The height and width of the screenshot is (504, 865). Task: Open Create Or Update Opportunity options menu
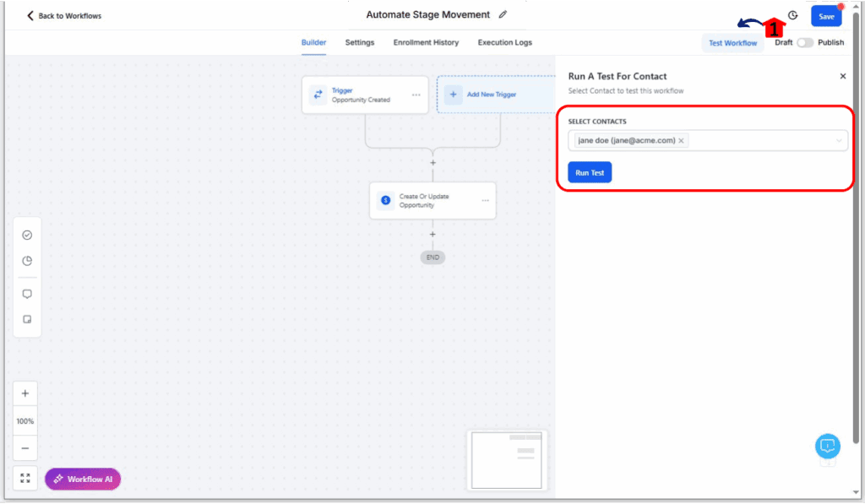click(x=485, y=201)
